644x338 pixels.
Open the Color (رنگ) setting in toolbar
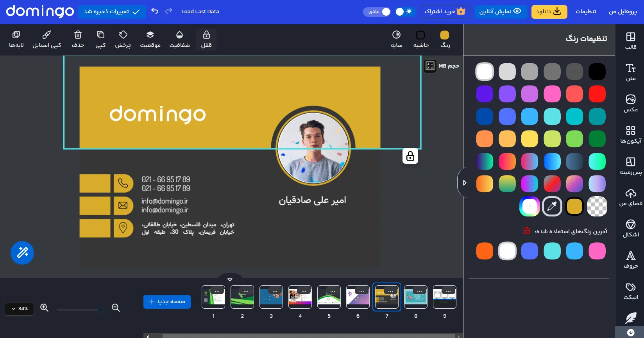pyautogui.click(x=445, y=39)
